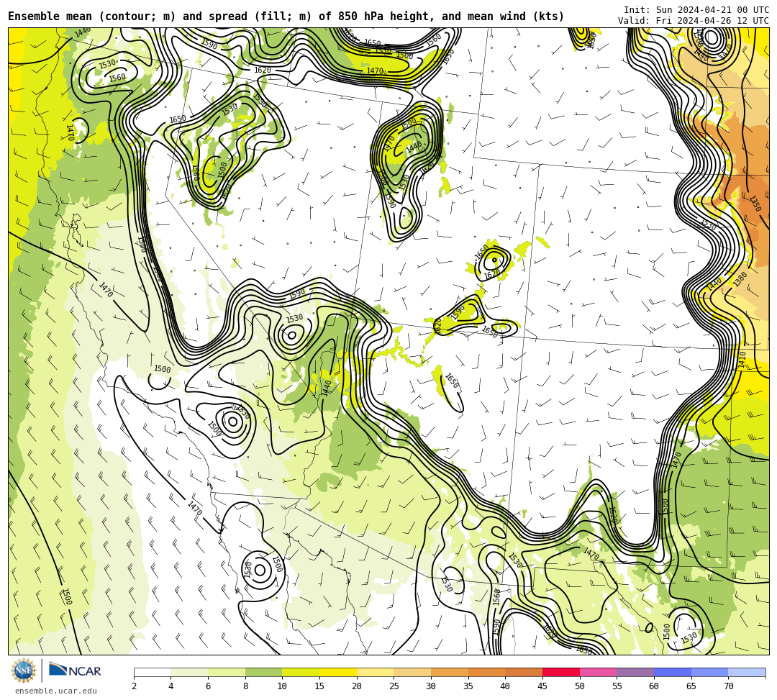Click the colorbar tick label 4
Viewport: 777px width, 700px height.
tap(171, 686)
